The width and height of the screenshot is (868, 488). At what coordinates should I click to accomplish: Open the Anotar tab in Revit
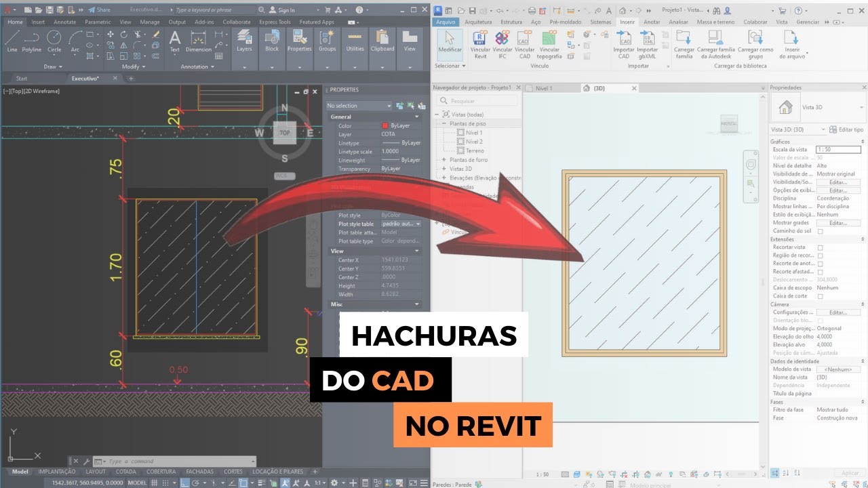pyautogui.click(x=652, y=22)
